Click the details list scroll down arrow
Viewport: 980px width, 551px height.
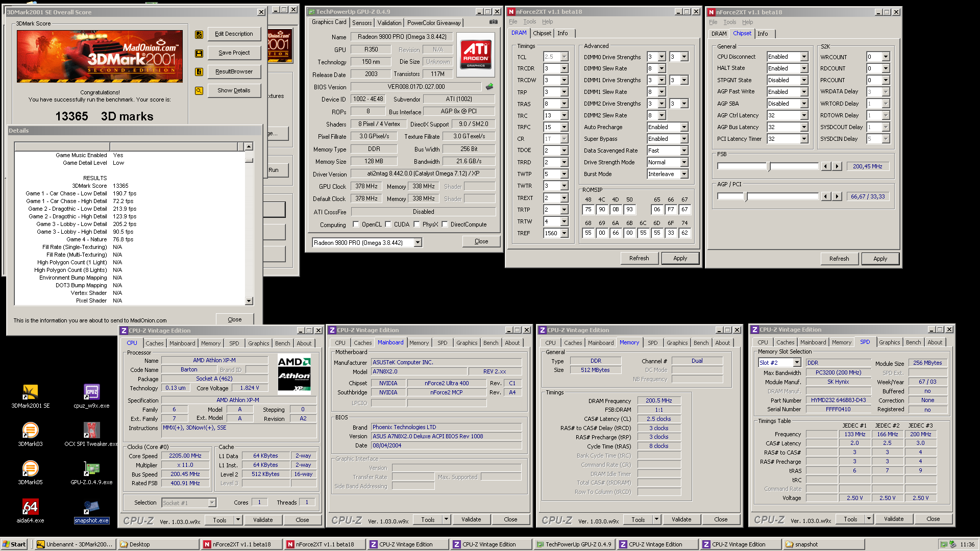249,301
